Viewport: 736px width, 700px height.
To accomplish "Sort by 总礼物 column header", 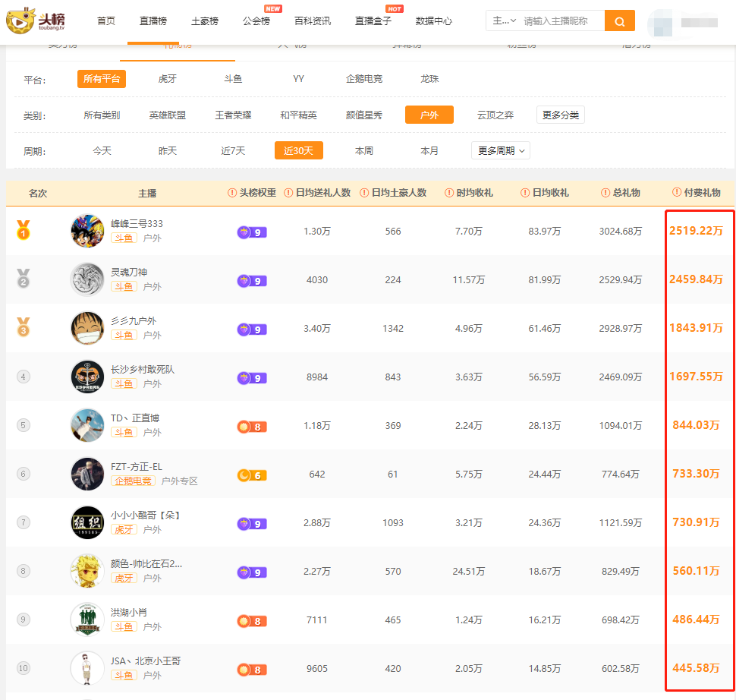I will 627,193.
